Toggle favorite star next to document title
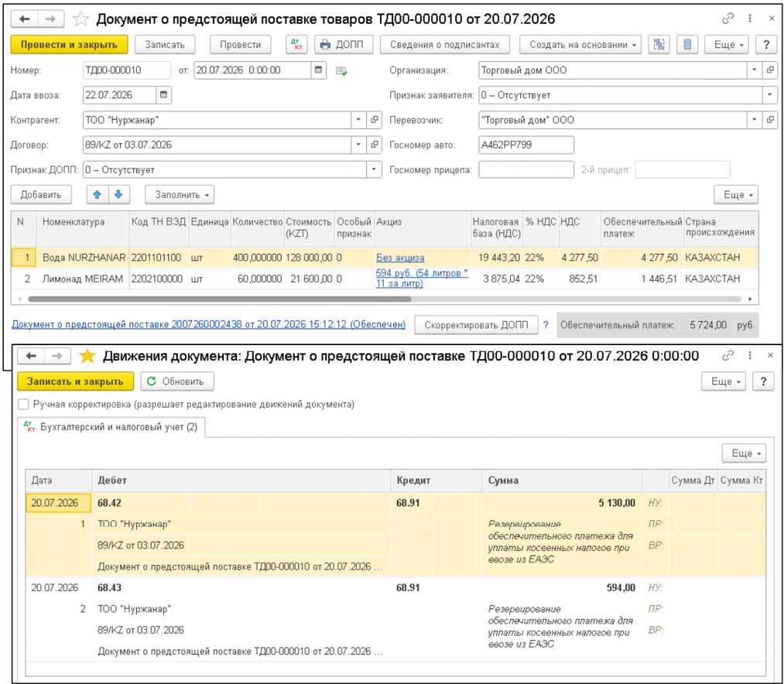This screenshot has height=684, width=784. [x=80, y=19]
